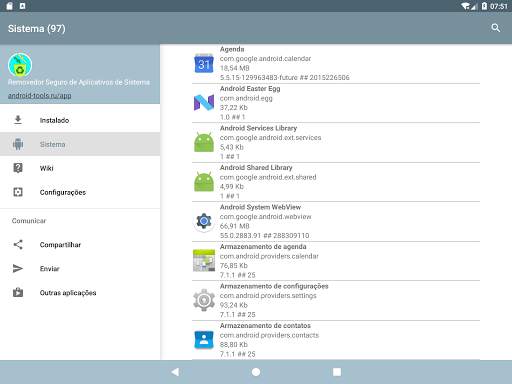Tap the Android home navigation button
The image size is (512, 384).
pos(256,372)
